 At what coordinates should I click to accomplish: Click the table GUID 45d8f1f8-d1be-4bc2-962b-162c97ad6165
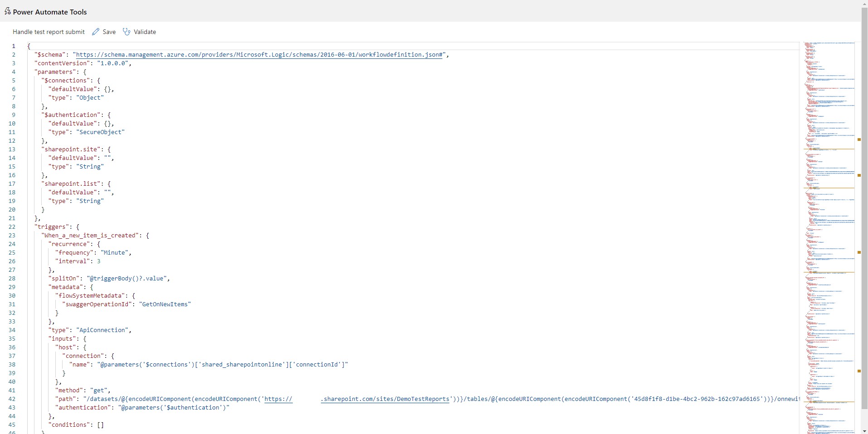[697, 399]
